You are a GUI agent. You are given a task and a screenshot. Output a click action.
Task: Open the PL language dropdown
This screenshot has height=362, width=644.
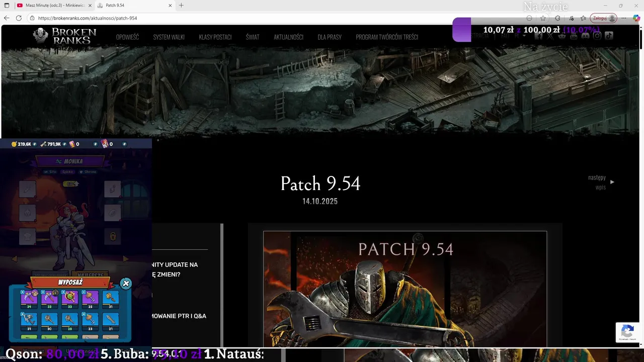[520, 36]
